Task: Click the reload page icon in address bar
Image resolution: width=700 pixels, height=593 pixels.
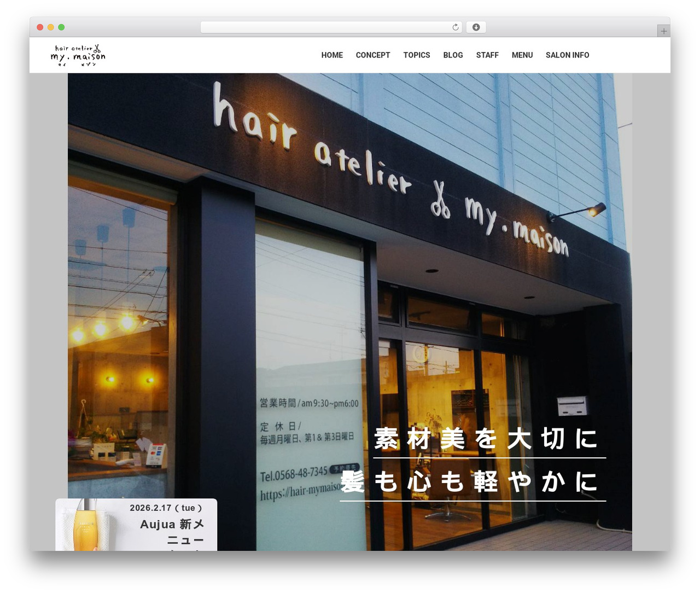Action: coord(455,27)
